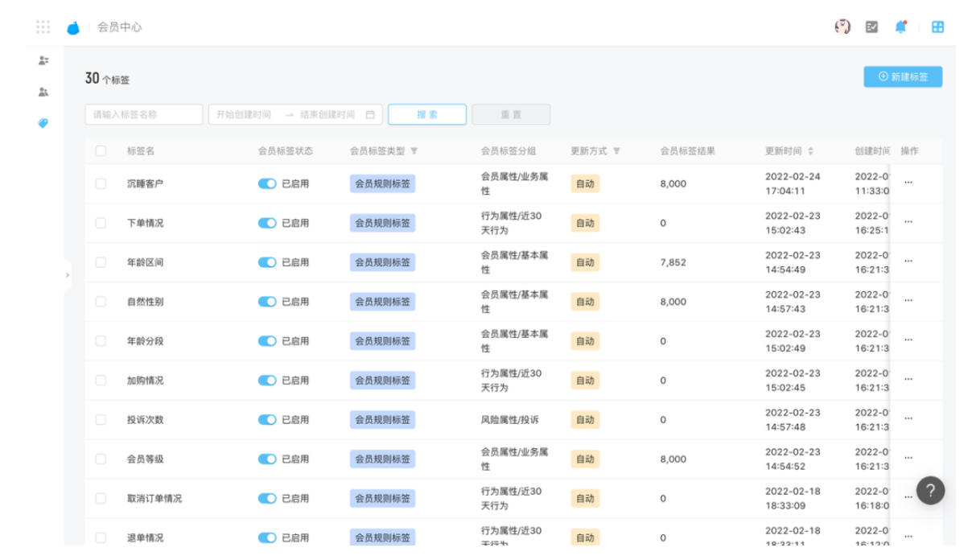Screen dimensions: 972x560
Task: Check the select-all checkbox in table header
Action: (x=101, y=150)
